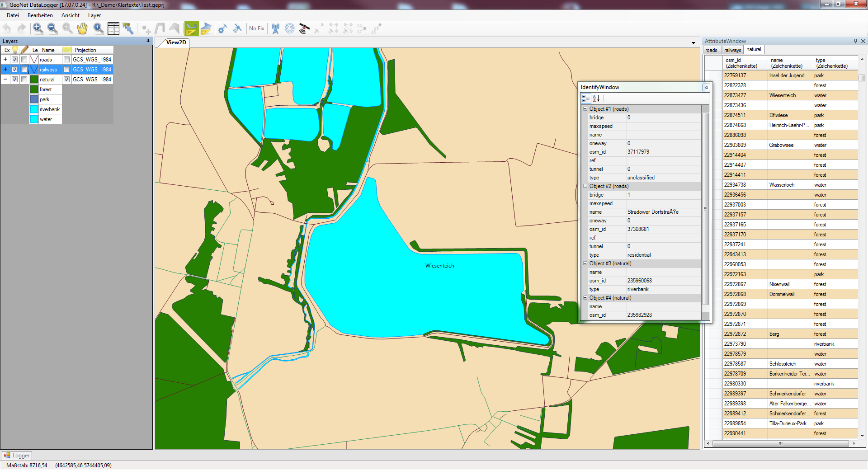Collapse Object #1 (roads) group
Screen dimensions: 868x470
[585, 109]
